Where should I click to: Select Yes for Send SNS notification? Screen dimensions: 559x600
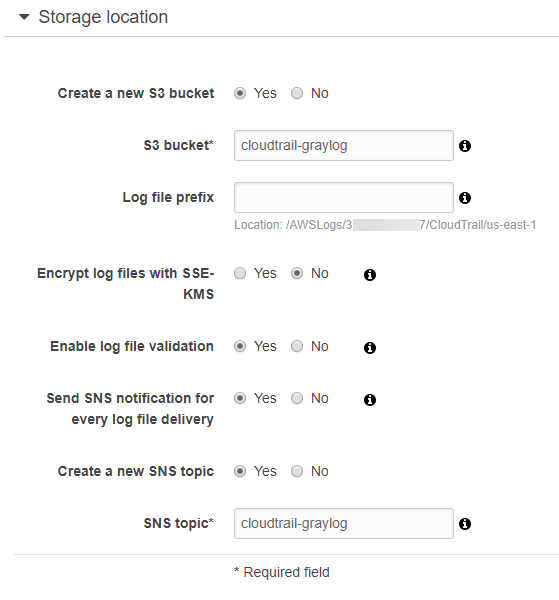[240, 398]
